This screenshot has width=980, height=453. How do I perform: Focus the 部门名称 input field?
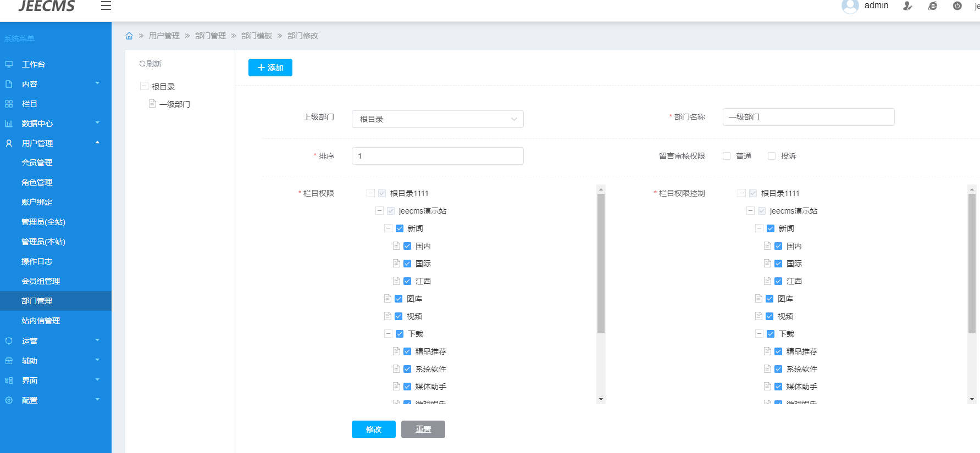pyautogui.click(x=809, y=117)
